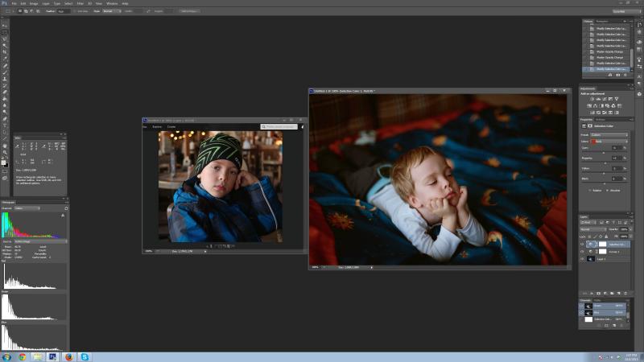Open Skype from the taskbar
Viewport: 644px width, 362px height.
(x=85, y=357)
